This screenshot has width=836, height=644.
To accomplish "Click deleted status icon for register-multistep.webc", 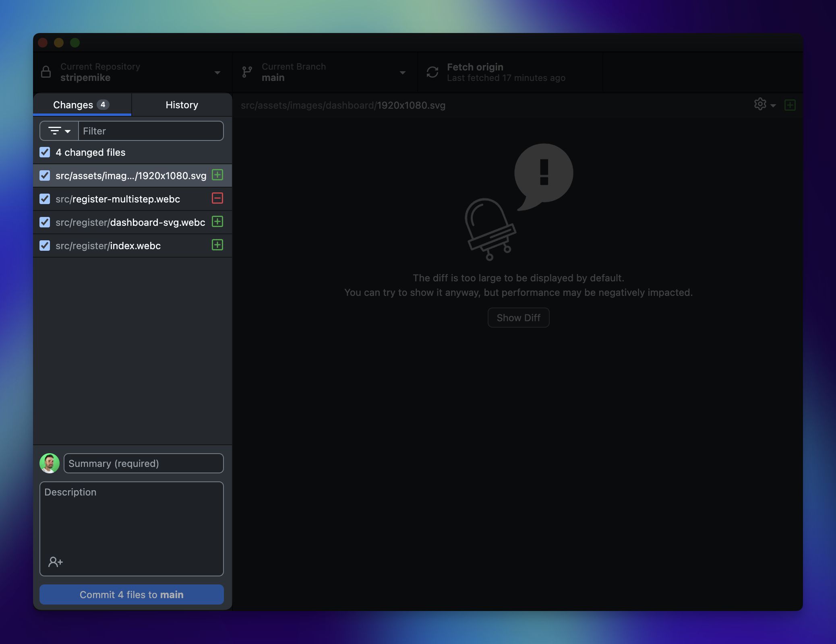I will (217, 198).
